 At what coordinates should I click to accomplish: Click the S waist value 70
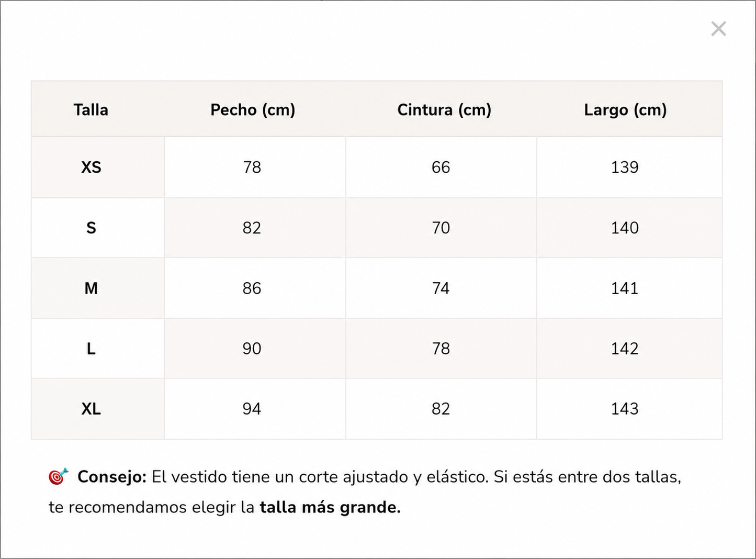pyautogui.click(x=441, y=228)
